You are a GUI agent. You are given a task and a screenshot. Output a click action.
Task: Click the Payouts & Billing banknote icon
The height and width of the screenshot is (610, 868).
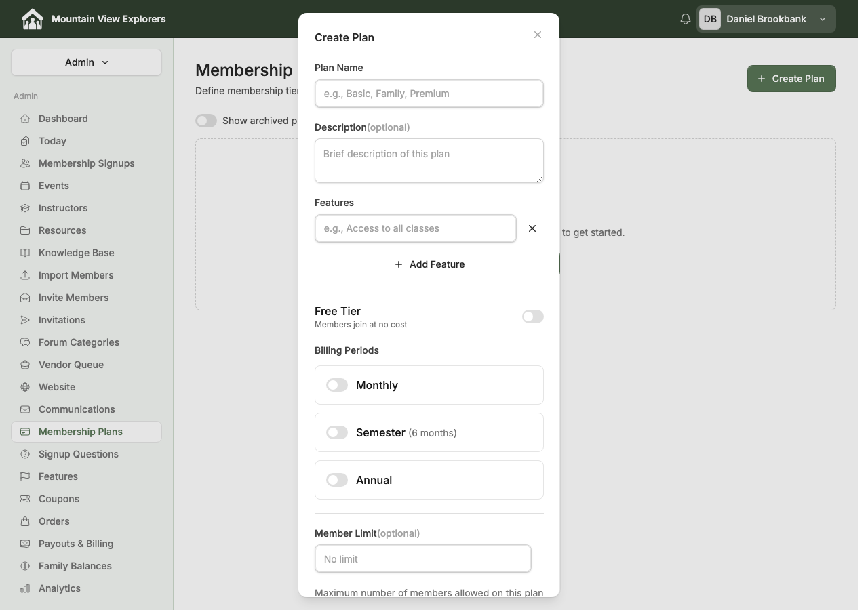coord(25,544)
